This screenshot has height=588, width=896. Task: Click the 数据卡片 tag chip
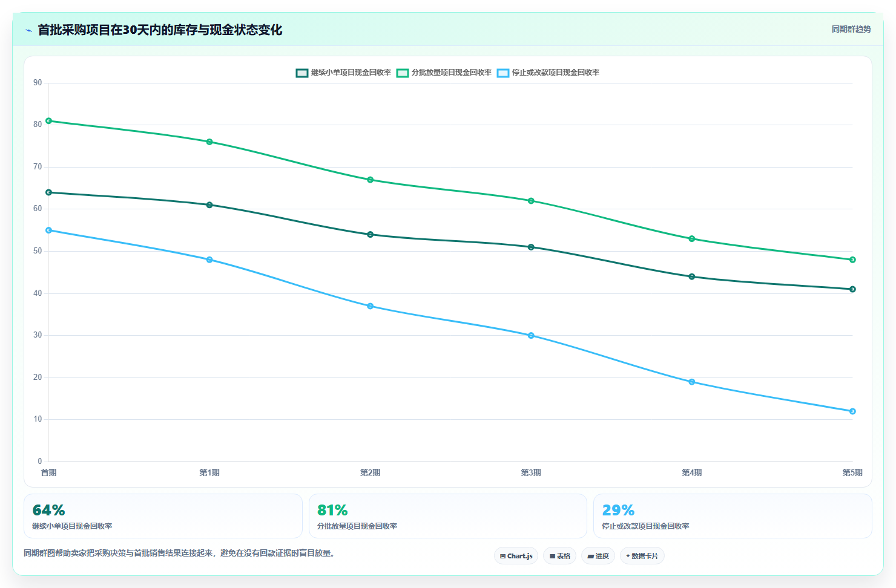[642, 556]
